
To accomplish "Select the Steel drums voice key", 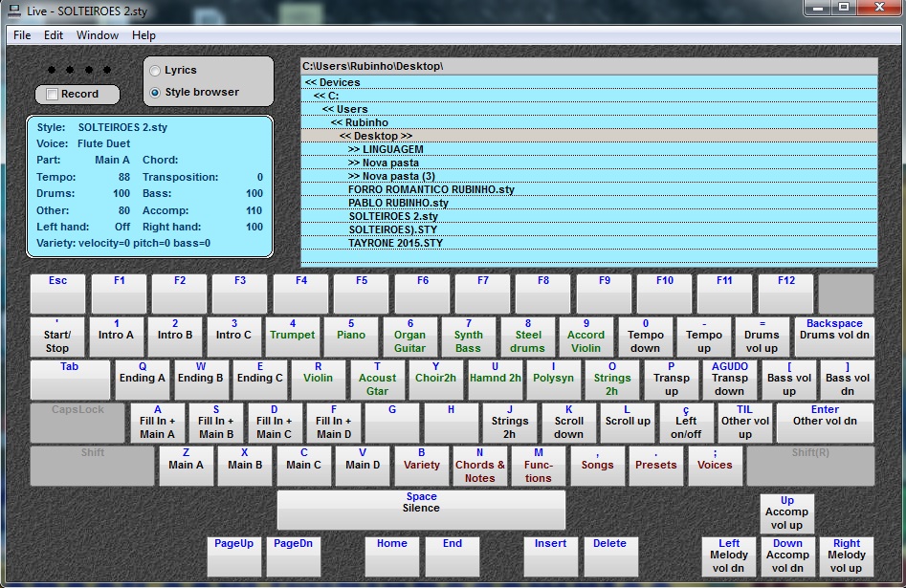I will pos(527,337).
